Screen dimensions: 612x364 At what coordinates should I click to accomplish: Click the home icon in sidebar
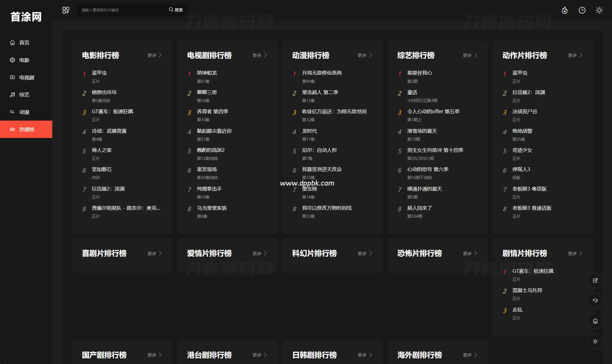click(12, 43)
